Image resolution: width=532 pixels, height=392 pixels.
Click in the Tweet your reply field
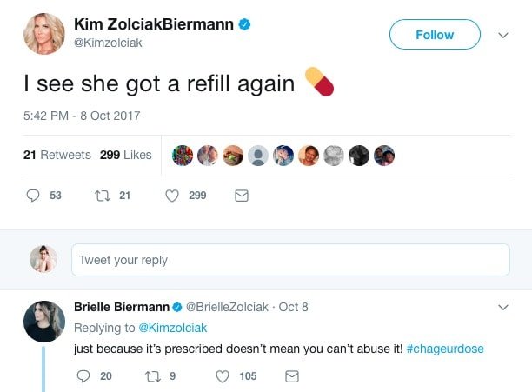[x=290, y=260]
